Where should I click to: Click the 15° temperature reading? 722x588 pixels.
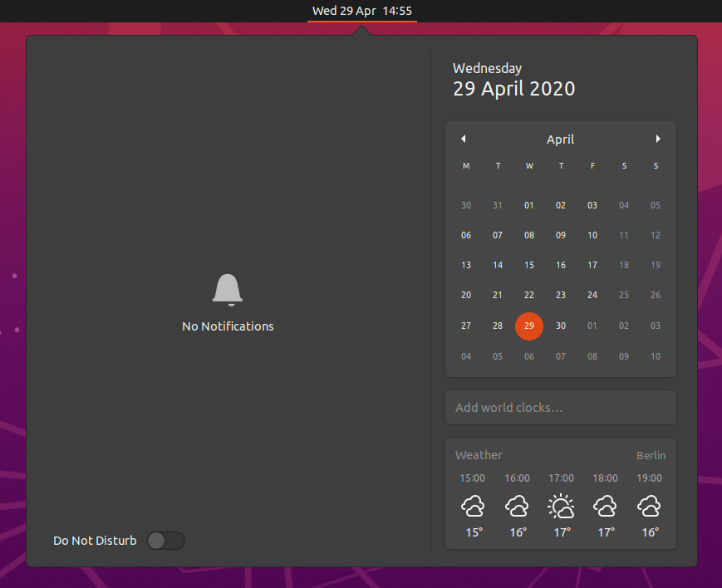point(474,532)
